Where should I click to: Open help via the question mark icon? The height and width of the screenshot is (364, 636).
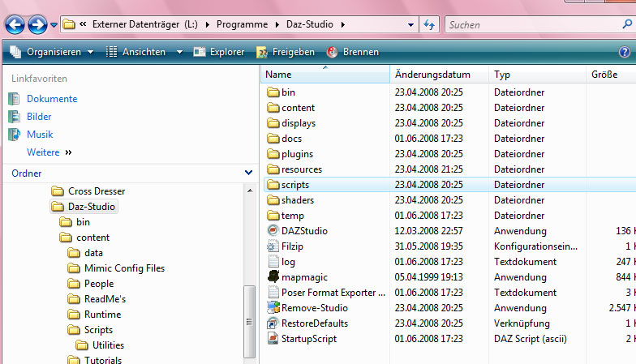(x=625, y=52)
